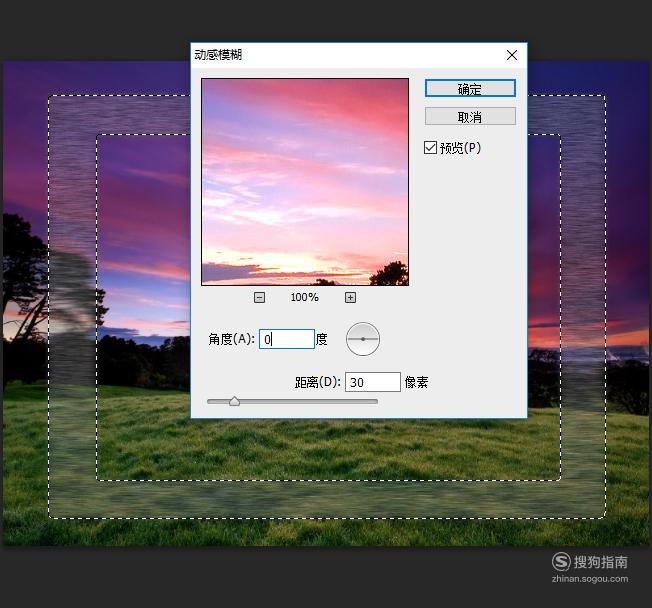The height and width of the screenshot is (608, 652).
Task: Click the motion blur preview thumbnail
Action: (305, 182)
